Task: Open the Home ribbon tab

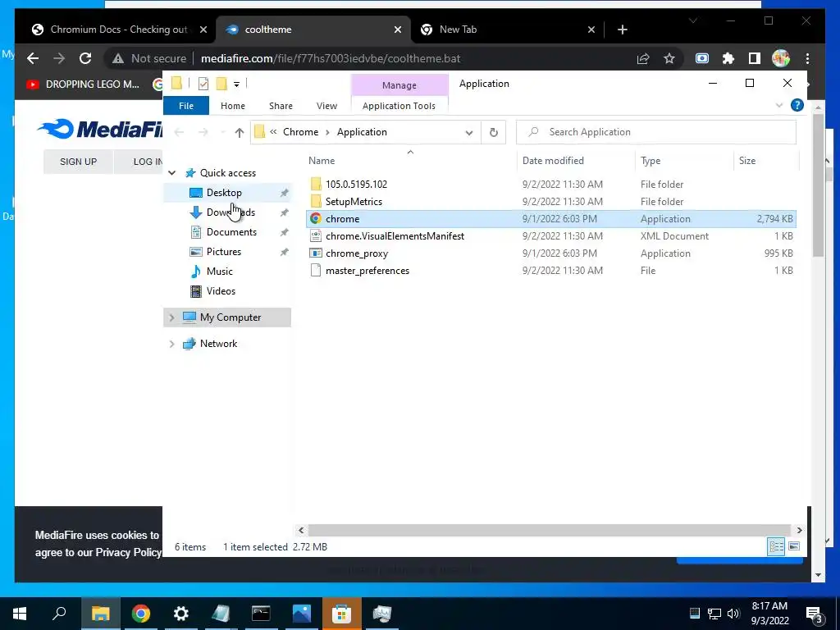Action: click(x=232, y=106)
